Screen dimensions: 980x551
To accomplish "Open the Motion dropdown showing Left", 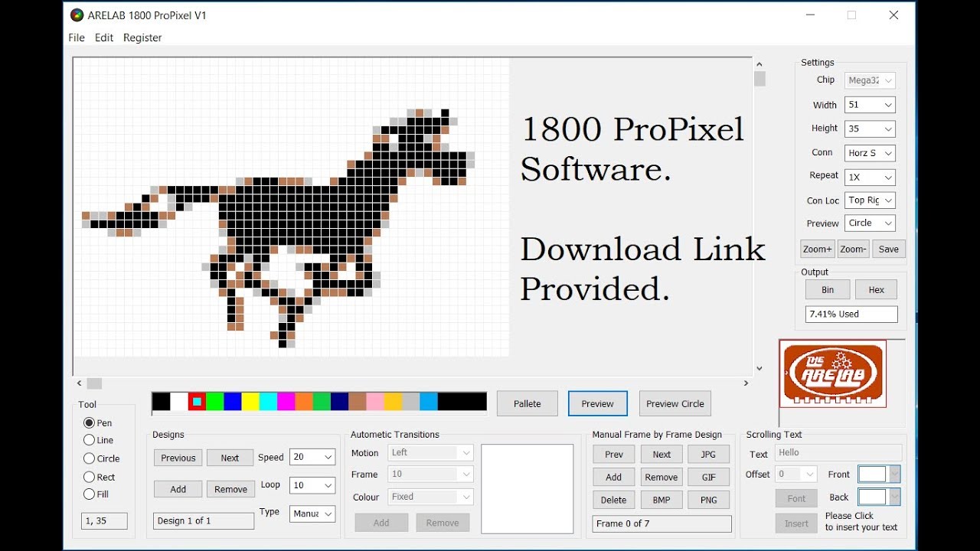I will (x=430, y=453).
